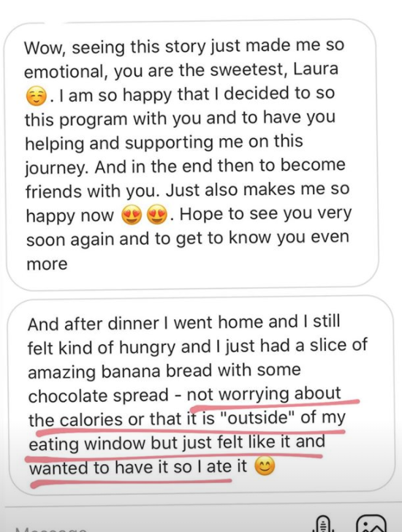Click the words 'this program' in first message
The height and width of the screenshot is (532, 402).
click(x=76, y=119)
